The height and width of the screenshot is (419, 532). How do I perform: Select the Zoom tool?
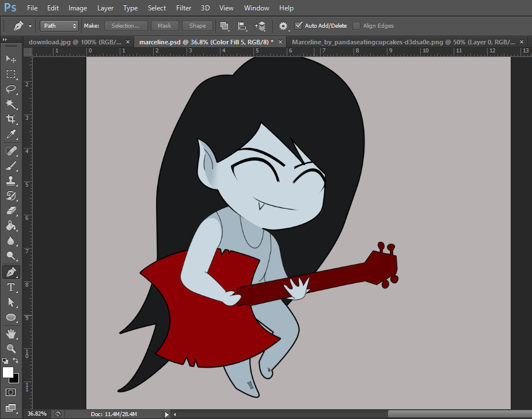(x=11, y=348)
